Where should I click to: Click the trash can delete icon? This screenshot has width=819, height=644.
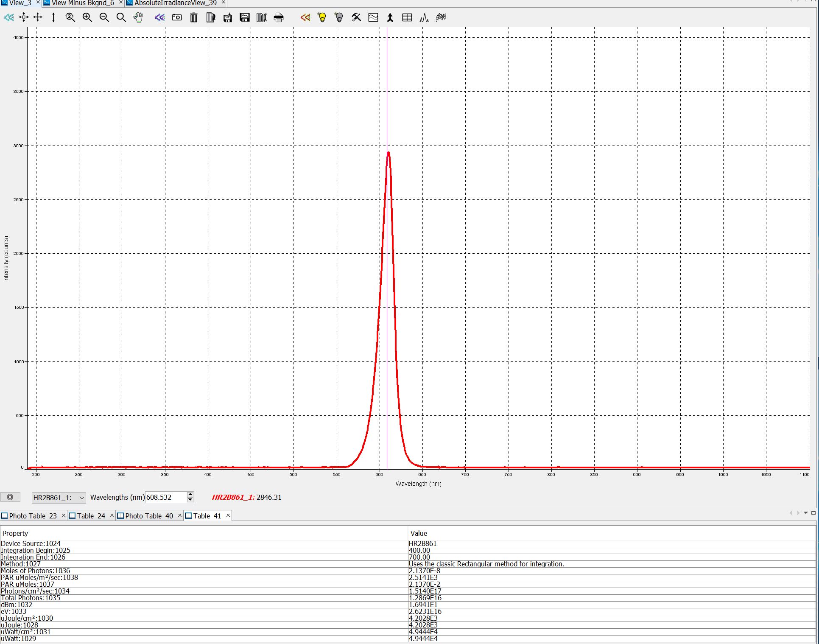coord(194,17)
